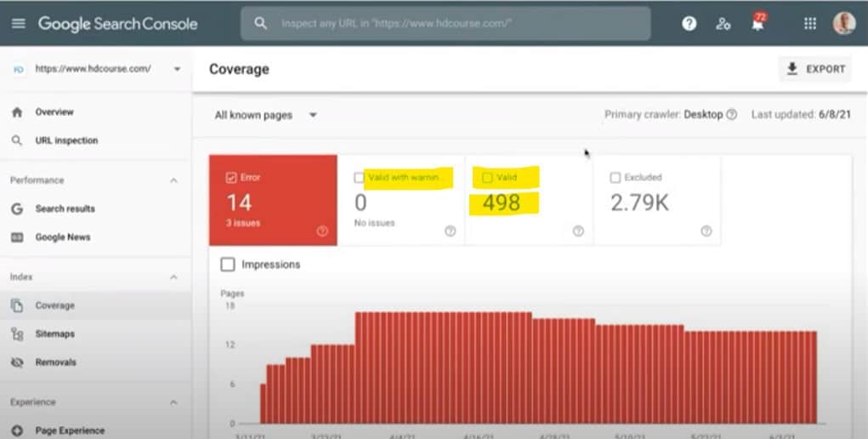This screenshot has height=439, width=868.
Task: Click the Coverage page heading
Action: [239, 69]
